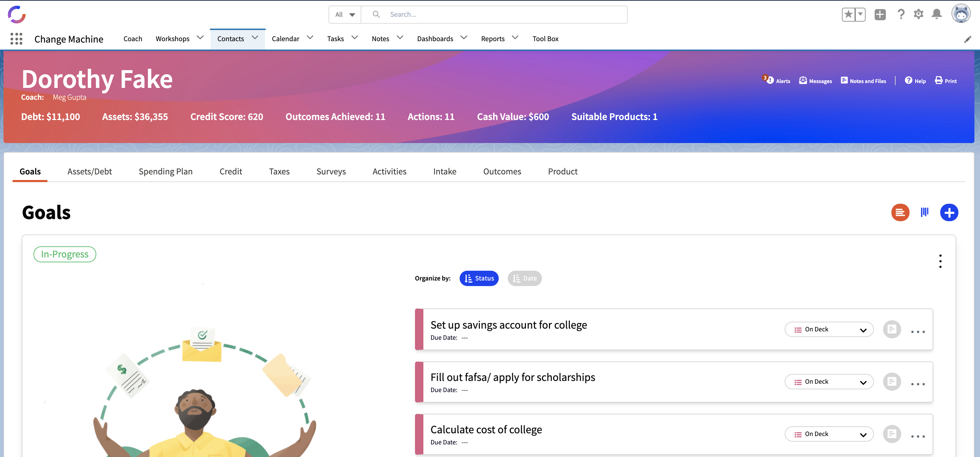Organize action steps by Date
980x457 pixels.
(524, 278)
